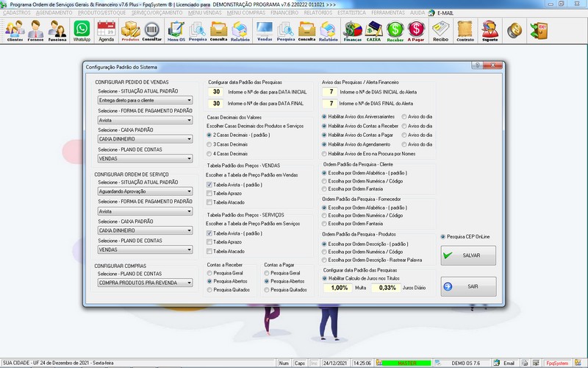This screenshot has width=588, height=368.
Task: Enable Habilitar Calculo de Juros nos Titulos
Action: tap(324, 277)
